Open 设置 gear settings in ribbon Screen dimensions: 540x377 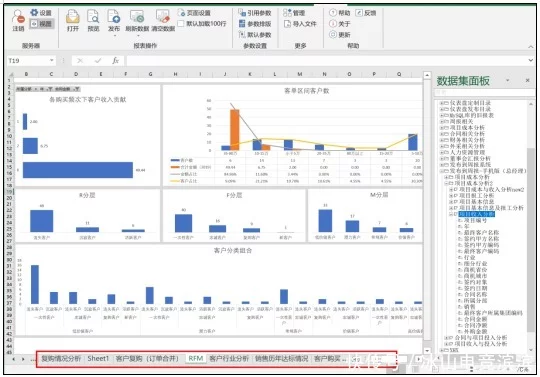click(41, 13)
